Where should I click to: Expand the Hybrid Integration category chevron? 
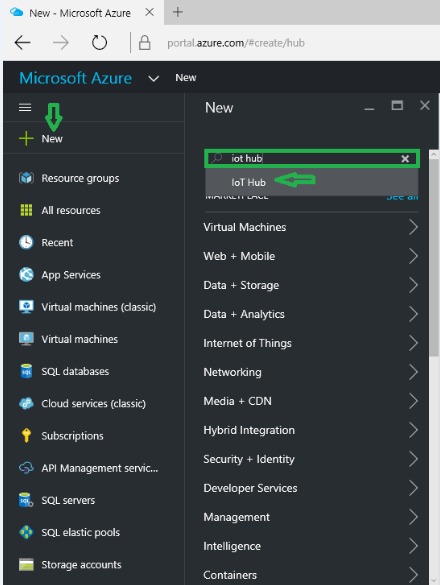(413, 430)
